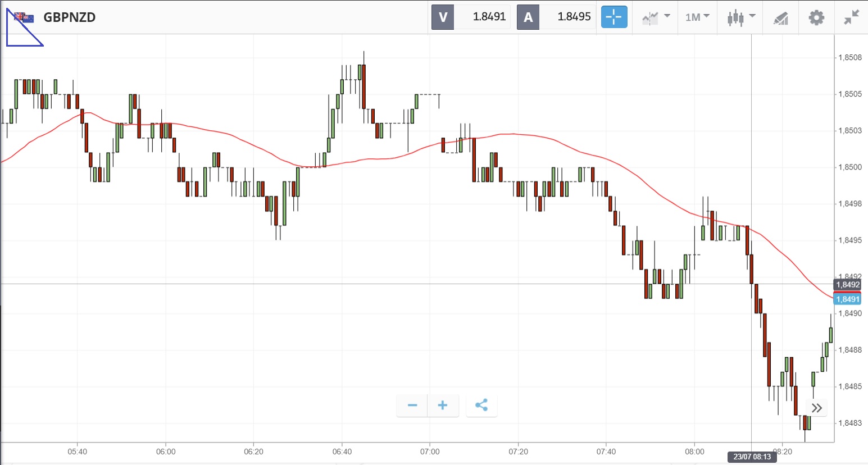Jump to latest candle with double-arrow
This screenshot has height=465, width=868.
tap(817, 408)
